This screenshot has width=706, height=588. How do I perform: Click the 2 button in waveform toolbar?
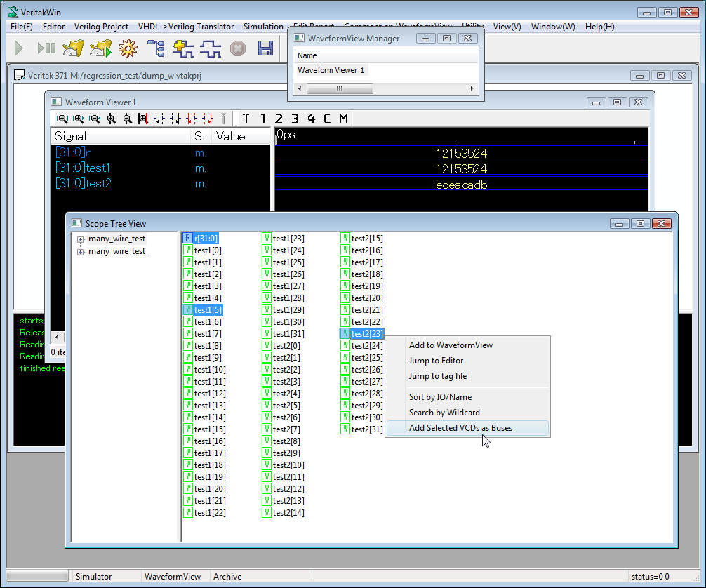279,119
